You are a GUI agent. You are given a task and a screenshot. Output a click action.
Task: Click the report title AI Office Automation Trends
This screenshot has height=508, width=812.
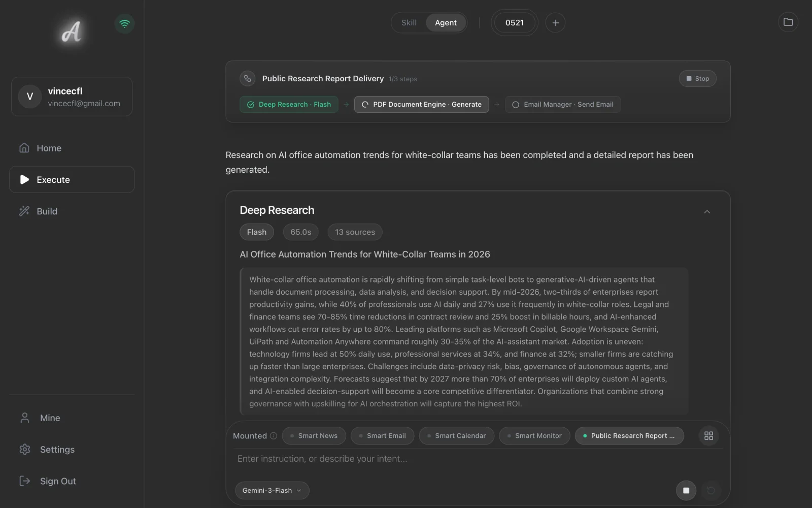click(x=365, y=255)
